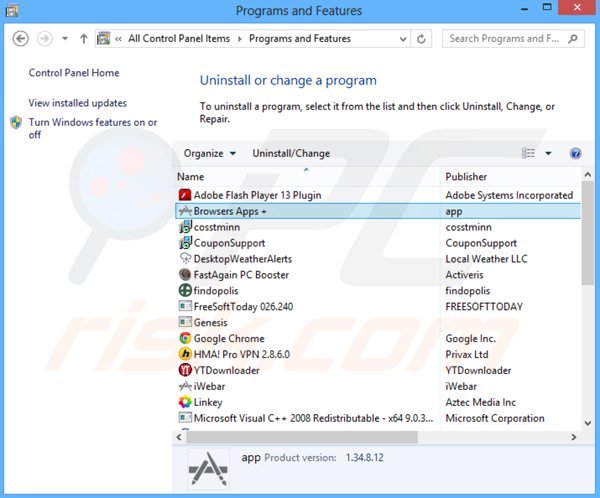Click the Forward navigation arrow
The width and height of the screenshot is (600, 498).
(x=45, y=39)
